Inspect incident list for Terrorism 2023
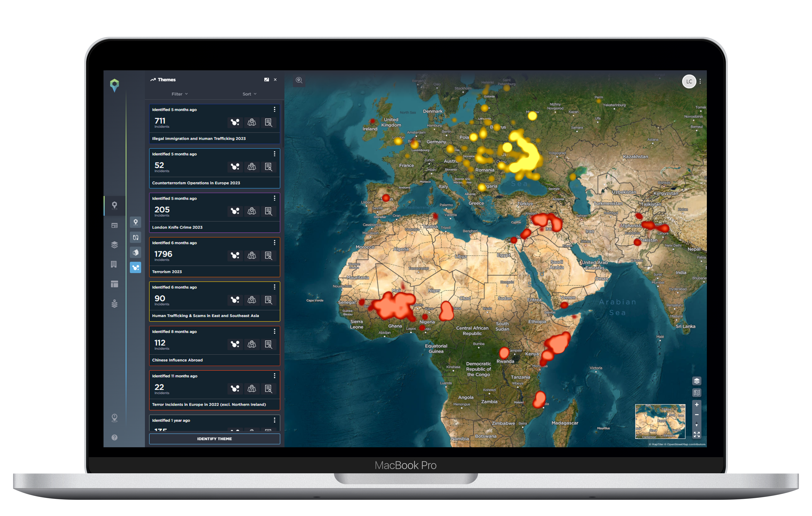This screenshot has height=516, width=812. click(268, 255)
